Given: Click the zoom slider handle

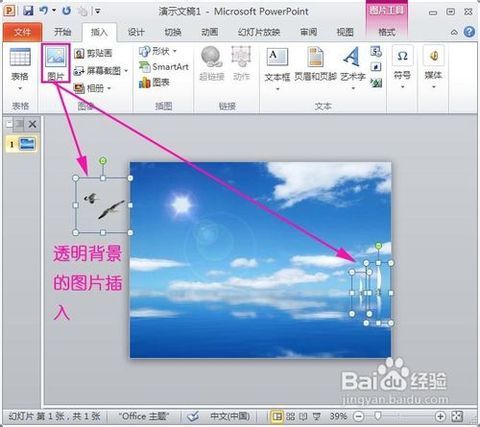Looking at the screenshot, I should [x=378, y=416].
